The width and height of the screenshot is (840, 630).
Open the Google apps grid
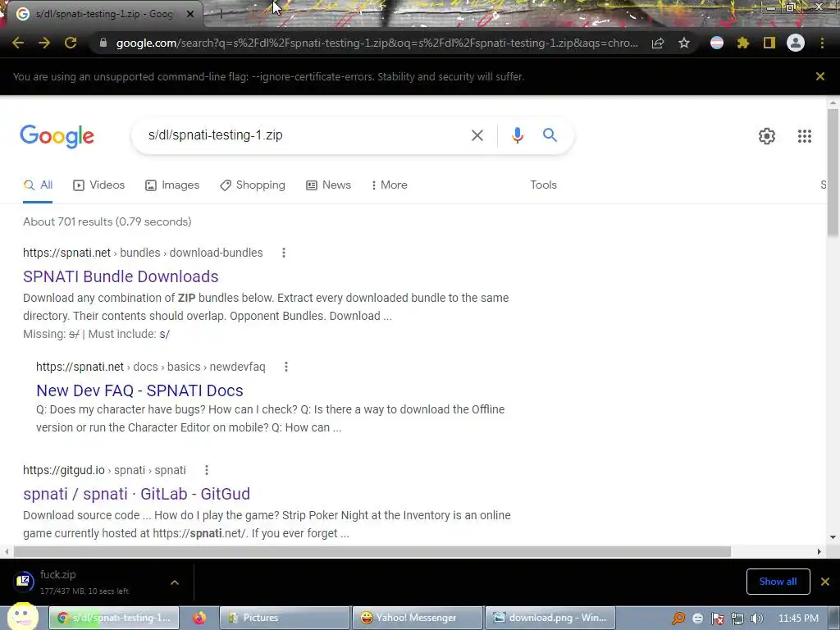click(x=805, y=136)
